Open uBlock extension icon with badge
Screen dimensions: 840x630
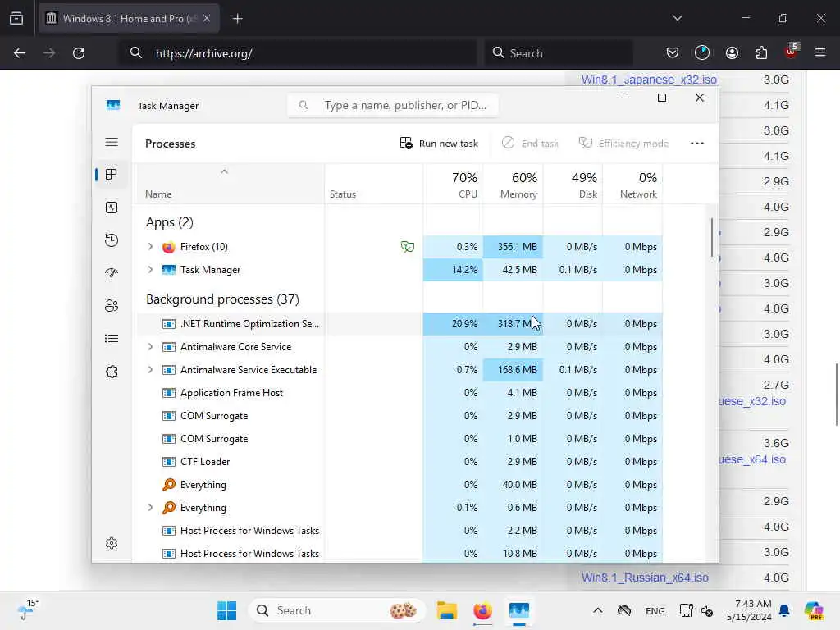point(792,52)
